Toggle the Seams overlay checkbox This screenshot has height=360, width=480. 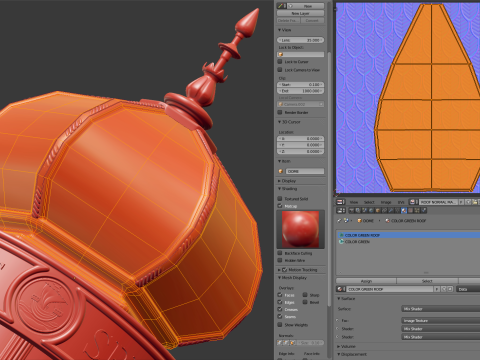tap(280, 316)
